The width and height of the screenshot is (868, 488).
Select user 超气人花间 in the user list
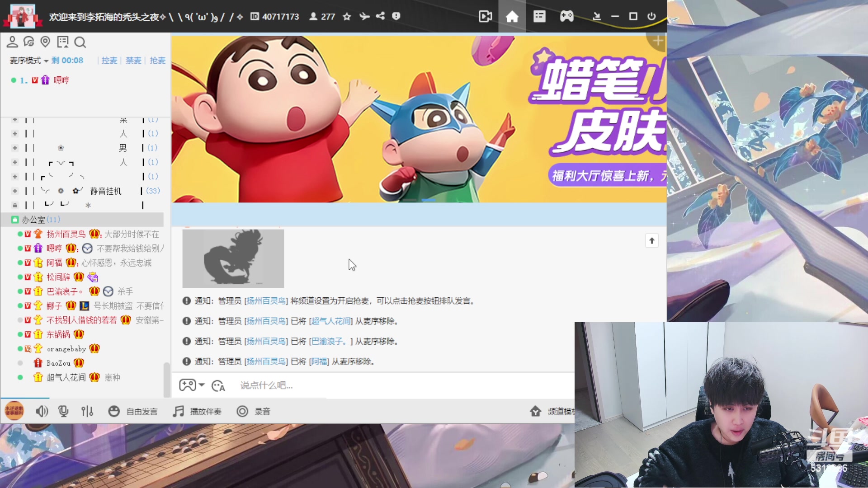(66, 377)
